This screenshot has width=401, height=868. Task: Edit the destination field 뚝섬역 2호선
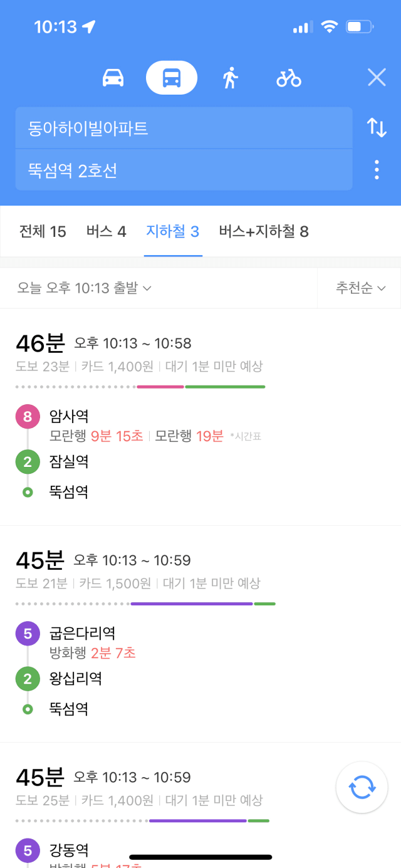184,170
